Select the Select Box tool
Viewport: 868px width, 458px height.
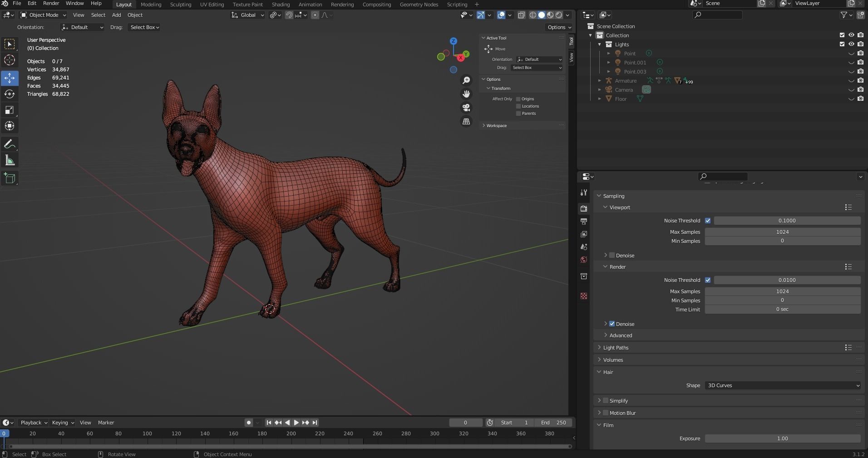pyautogui.click(x=10, y=44)
